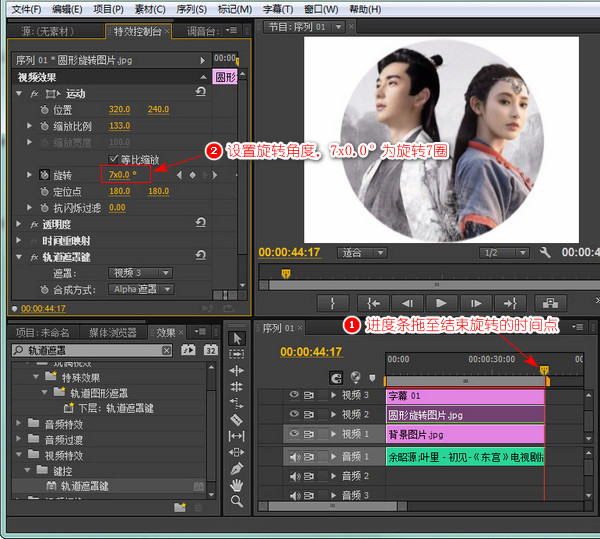The width and height of the screenshot is (600, 539).
Task: Select the Slip tool
Action: click(x=237, y=436)
